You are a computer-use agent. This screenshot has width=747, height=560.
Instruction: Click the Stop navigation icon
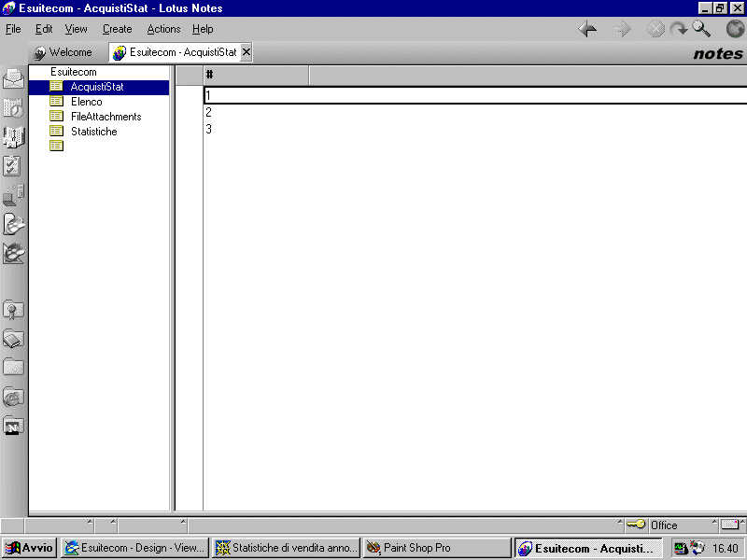click(x=655, y=30)
